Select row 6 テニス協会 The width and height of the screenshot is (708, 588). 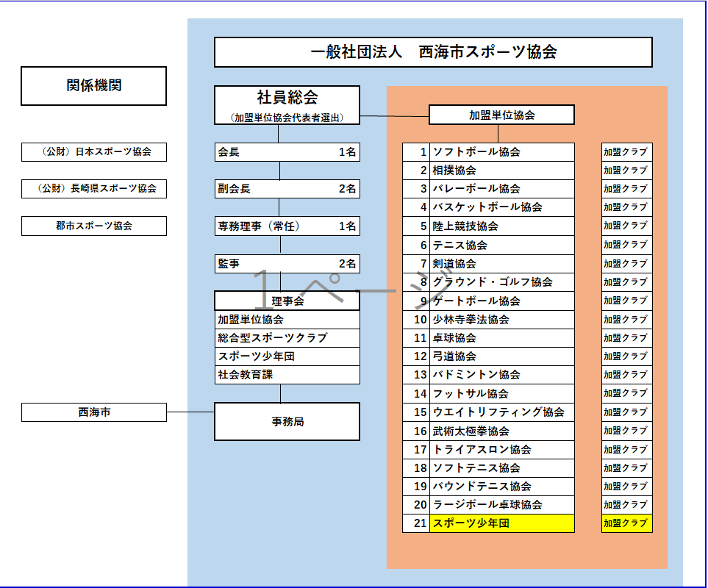[489, 245]
